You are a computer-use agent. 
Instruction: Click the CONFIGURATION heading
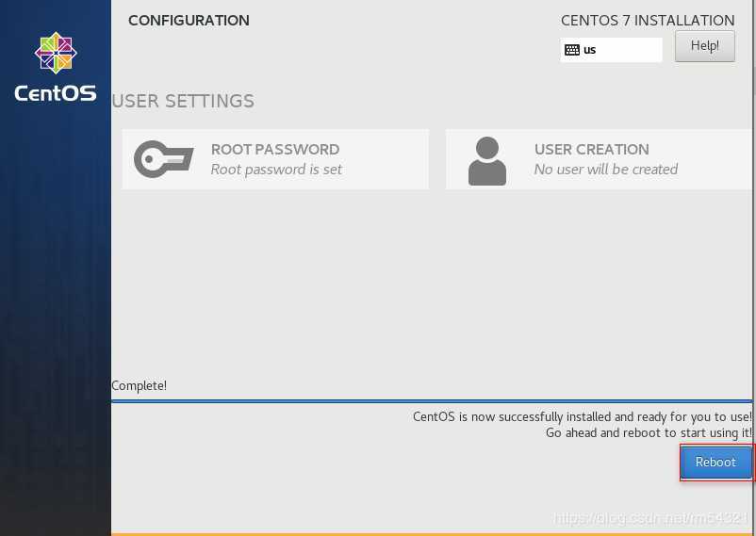point(189,21)
